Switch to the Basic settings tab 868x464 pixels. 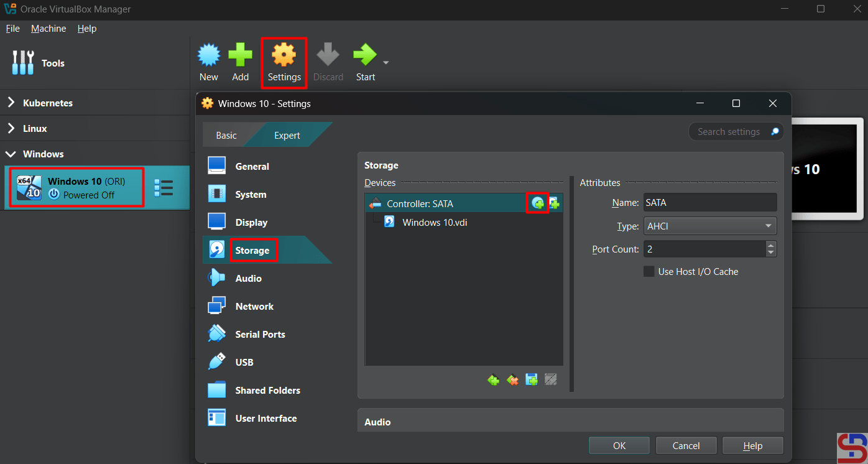pyautogui.click(x=226, y=136)
